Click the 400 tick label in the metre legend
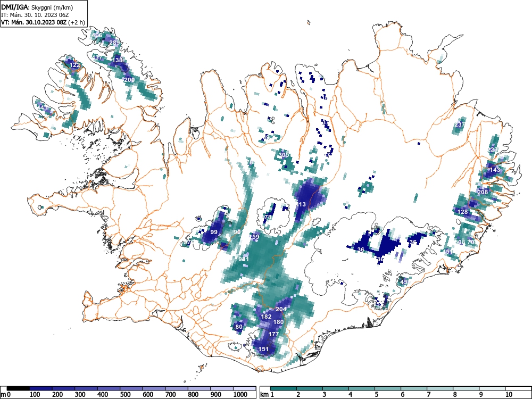This screenshot has height=399, width=532. [x=103, y=394]
